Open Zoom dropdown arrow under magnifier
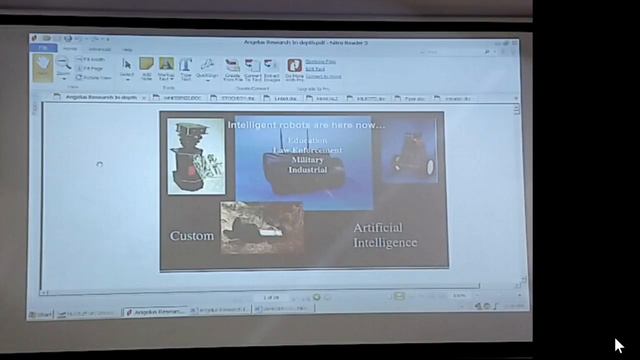Viewport: 640px width, 360px height. (64, 78)
